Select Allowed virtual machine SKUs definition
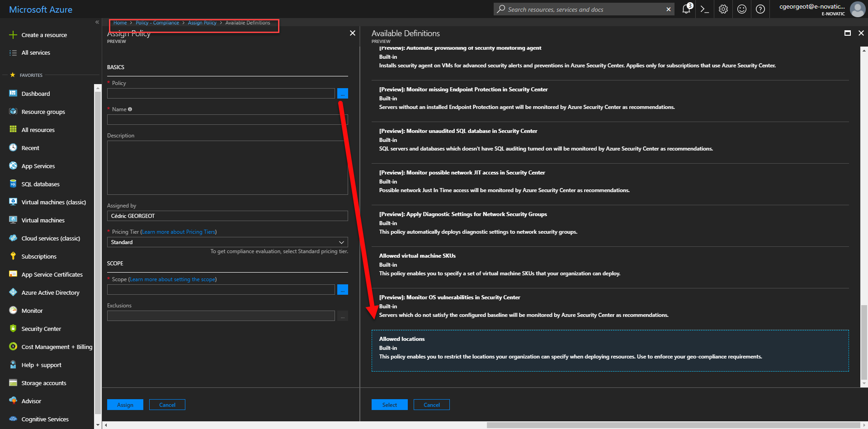The height and width of the screenshot is (429, 868). pos(610,268)
